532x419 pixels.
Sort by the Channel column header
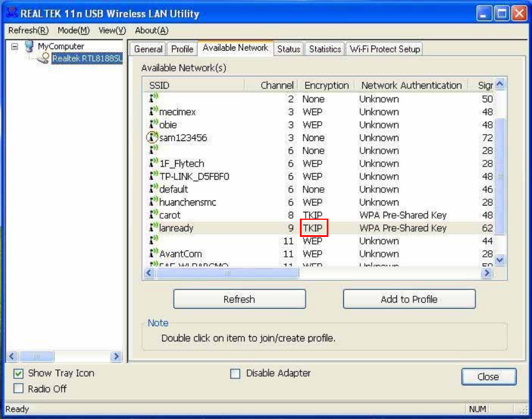[x=271, y=85]
